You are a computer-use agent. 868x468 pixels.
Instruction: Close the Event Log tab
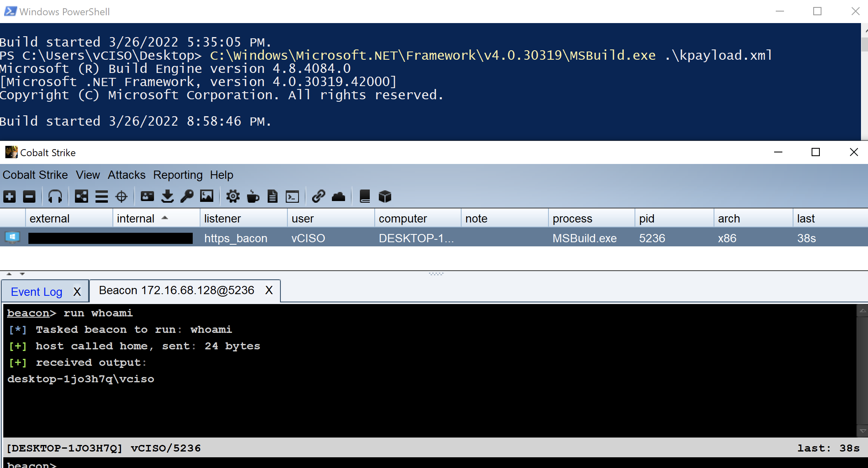click(77, 292)
